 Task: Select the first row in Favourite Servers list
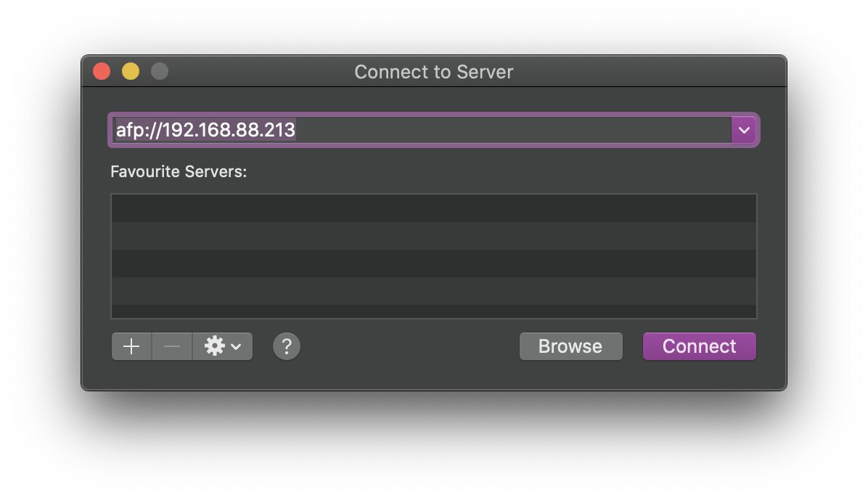tap(433, 208)
